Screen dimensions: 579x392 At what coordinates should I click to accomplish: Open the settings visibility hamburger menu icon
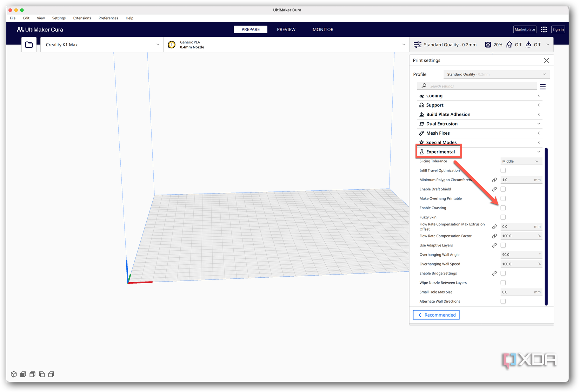pyautogui.click(x=543, y=86)
